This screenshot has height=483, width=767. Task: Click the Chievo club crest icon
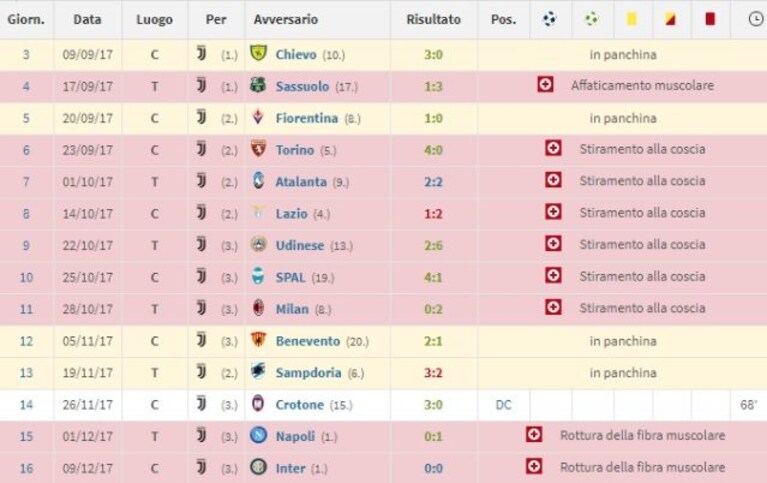tap(258, 53)
